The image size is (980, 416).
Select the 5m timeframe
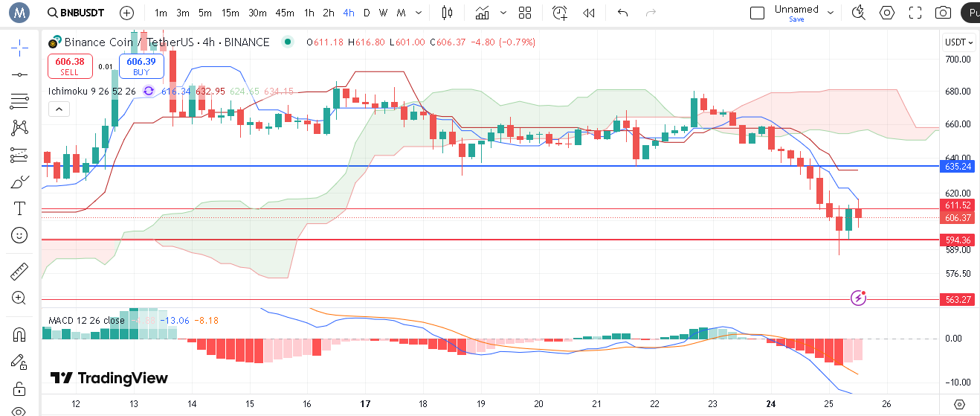205,13
